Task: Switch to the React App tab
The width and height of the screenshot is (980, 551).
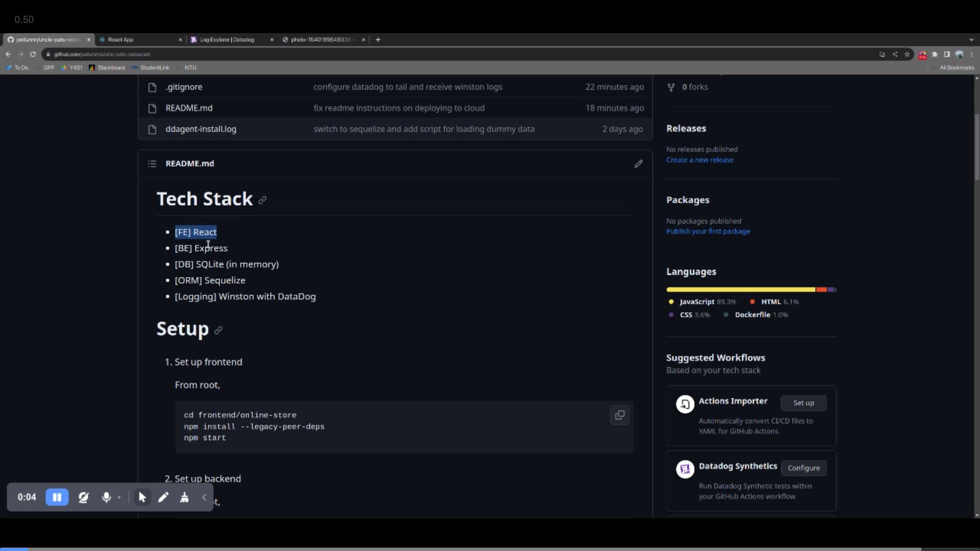Action: (121, 40)
